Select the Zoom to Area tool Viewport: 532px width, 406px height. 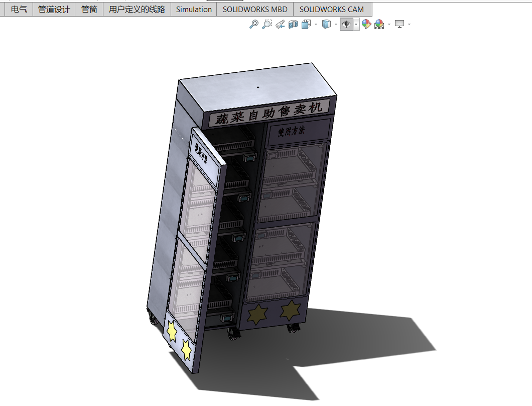[267, 24]
